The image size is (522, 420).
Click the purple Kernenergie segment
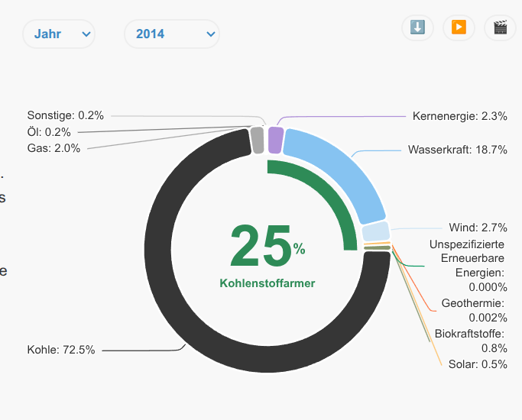tap(275, 141)
